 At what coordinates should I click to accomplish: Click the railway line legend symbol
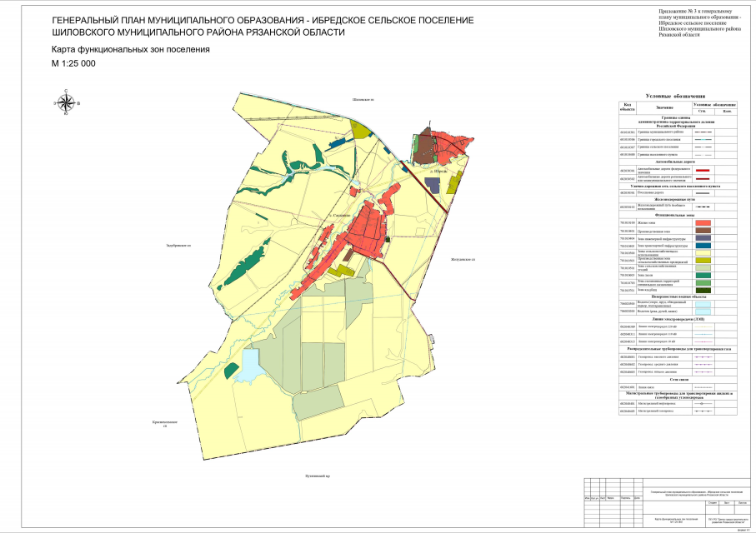click(x=702, y=206)
